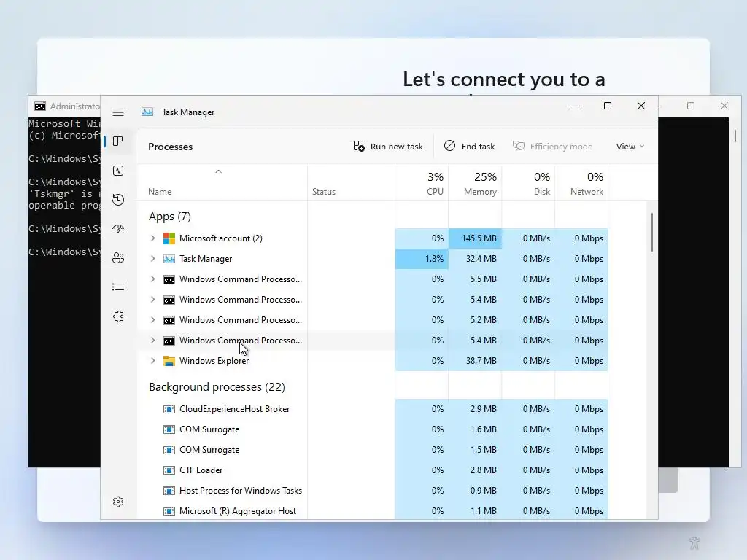Close the Command Prompt window

(x=724, y=106)
